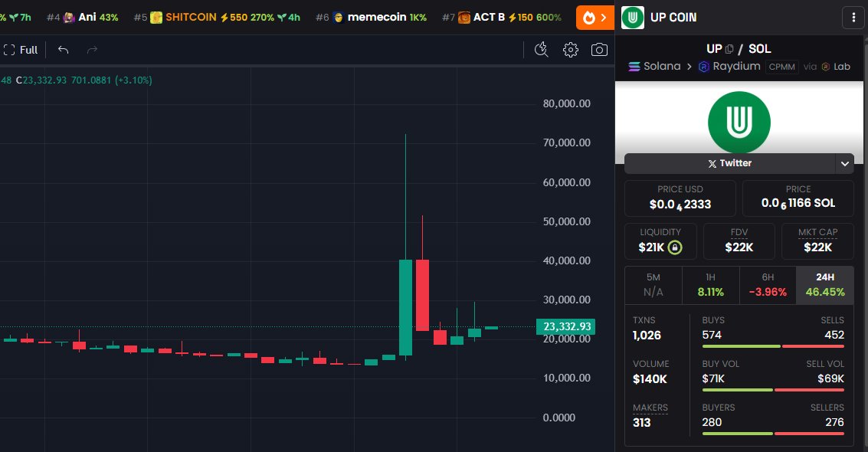Click the large UP coin logo image

click(x=739, y=123)
